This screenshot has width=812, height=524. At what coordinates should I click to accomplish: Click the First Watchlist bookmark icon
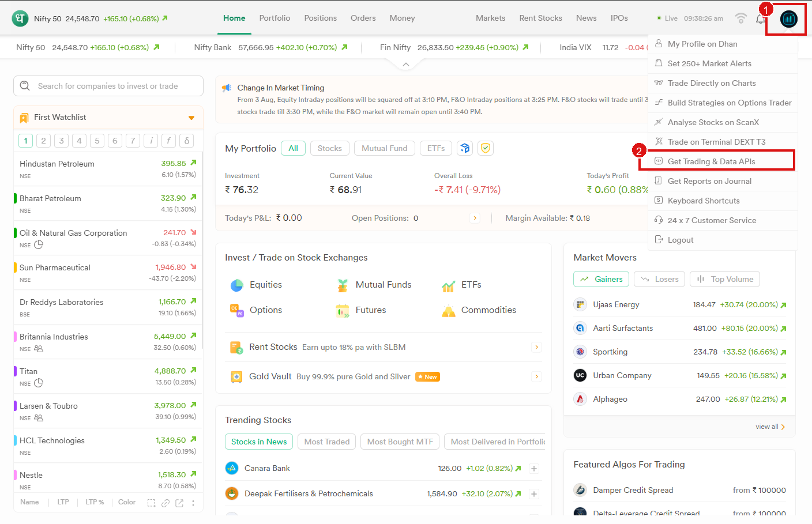[24, 118]
